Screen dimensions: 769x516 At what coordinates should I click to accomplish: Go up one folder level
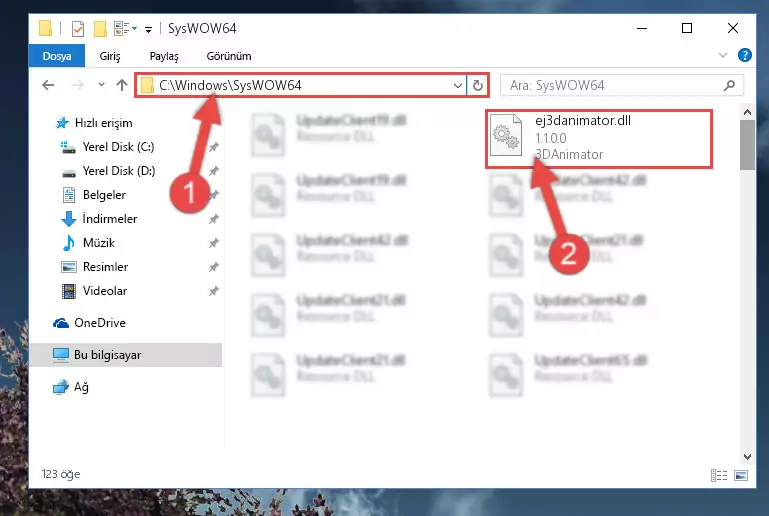[x=122, y=85]
